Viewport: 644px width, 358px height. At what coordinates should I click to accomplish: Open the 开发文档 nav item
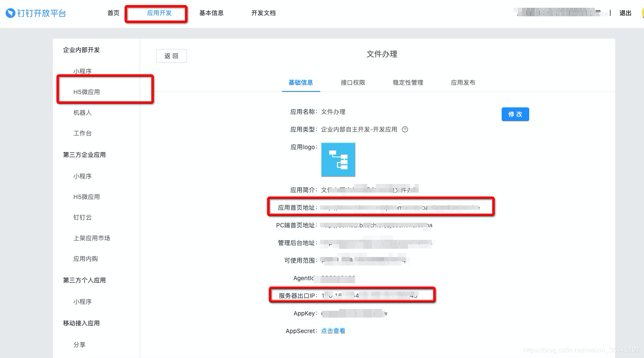click(x=264, y=13)
